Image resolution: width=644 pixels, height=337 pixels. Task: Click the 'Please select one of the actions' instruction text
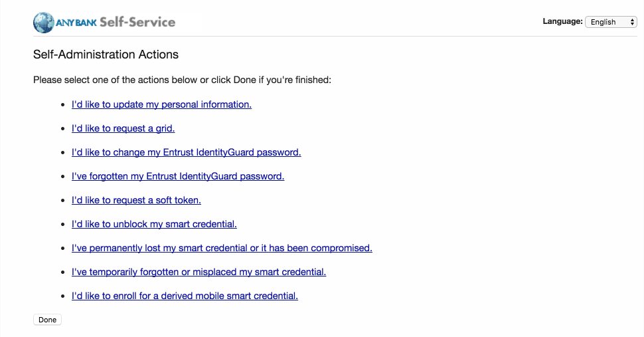coord(182,80)
